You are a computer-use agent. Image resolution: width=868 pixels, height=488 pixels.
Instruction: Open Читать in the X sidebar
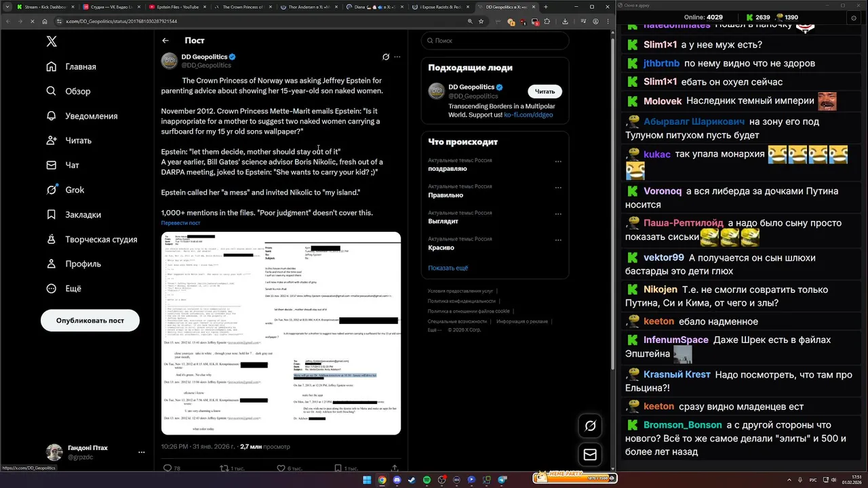click(x=70, y=140)
